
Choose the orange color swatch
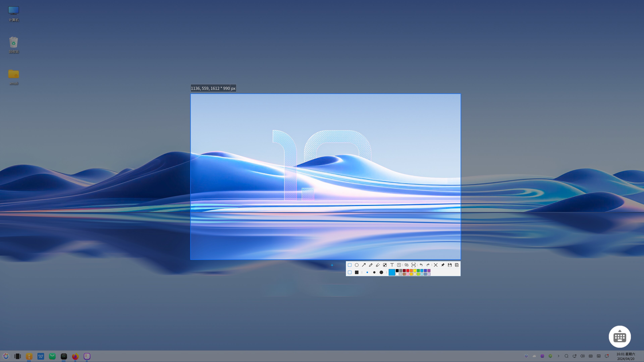pos(411,270)
